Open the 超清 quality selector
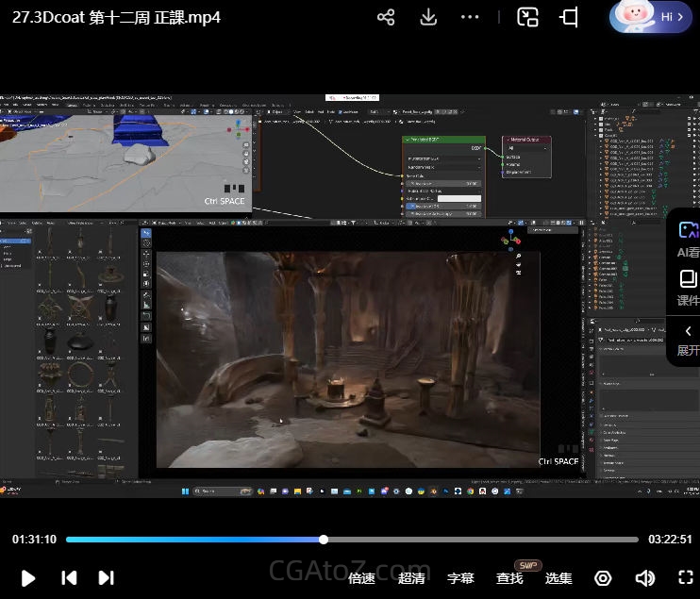Viewport: 700px width, 599px height. (x=411, y=578)
